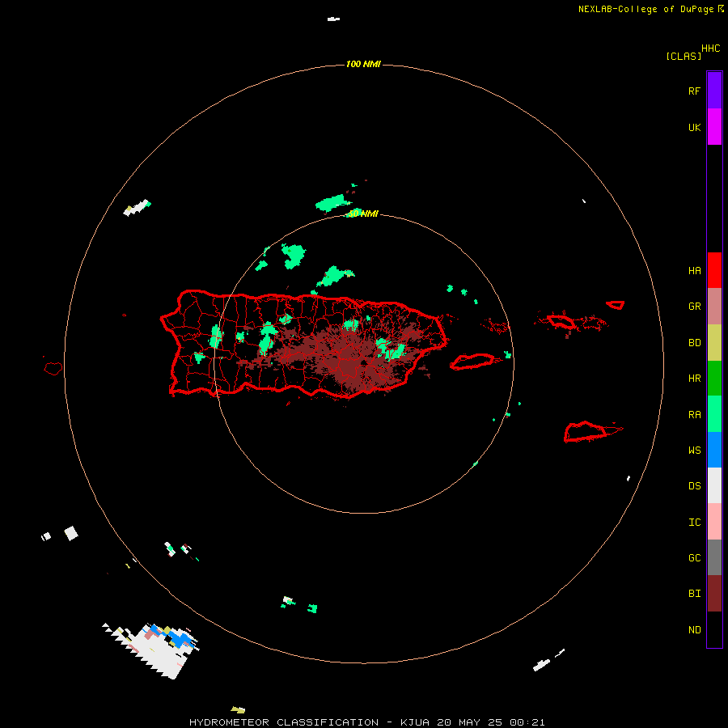Click the BI brown legend swatch
The width and height of the screenshot is (728, 728).
714,594
